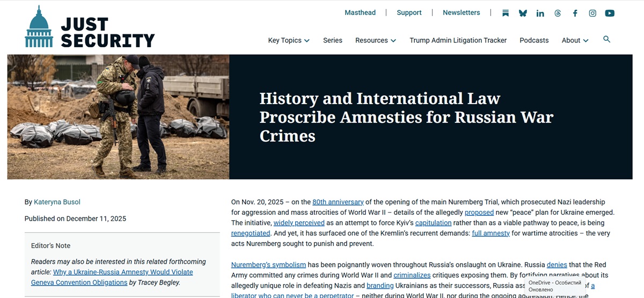
Task: Select Podcasts in navigation bar
Action: coord(533,40)
